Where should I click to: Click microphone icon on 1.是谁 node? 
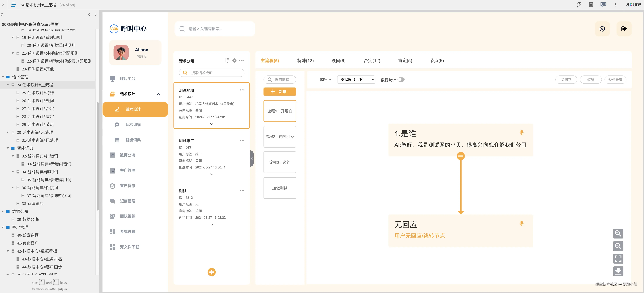pos(521,133)
